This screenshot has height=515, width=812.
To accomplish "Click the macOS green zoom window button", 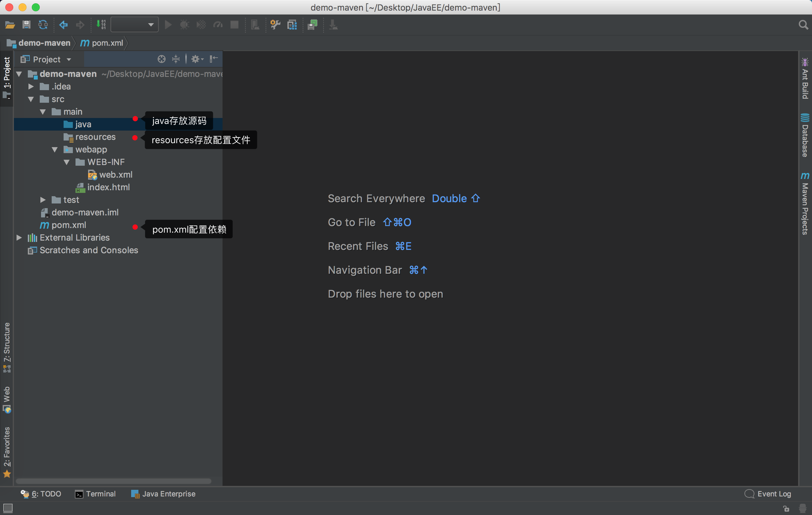I will 36,7.
